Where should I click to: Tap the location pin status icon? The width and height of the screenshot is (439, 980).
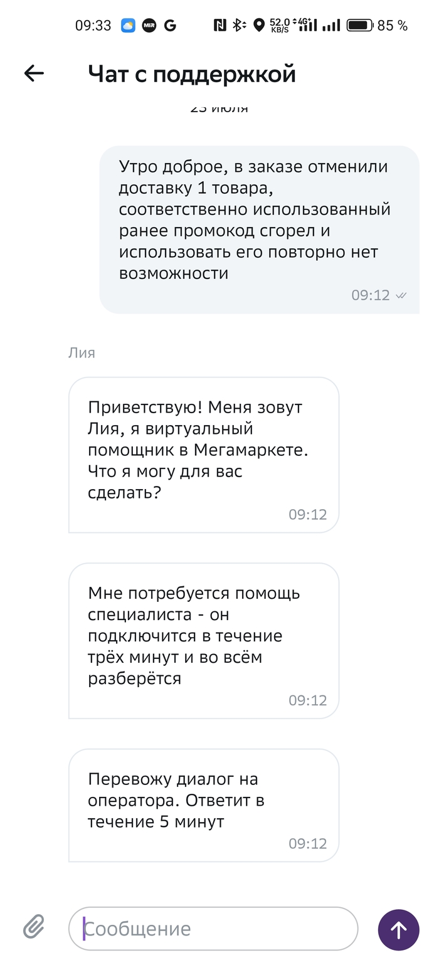(x=258, y=25)
